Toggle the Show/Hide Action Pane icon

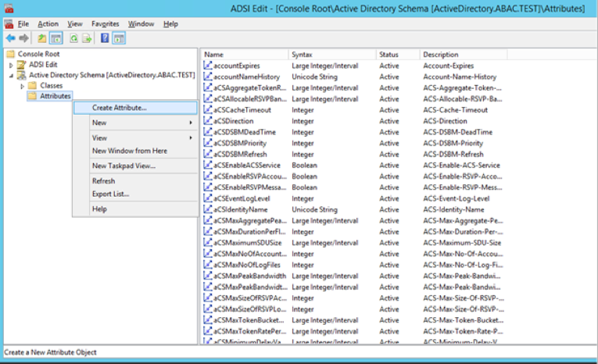pos(119,38)
